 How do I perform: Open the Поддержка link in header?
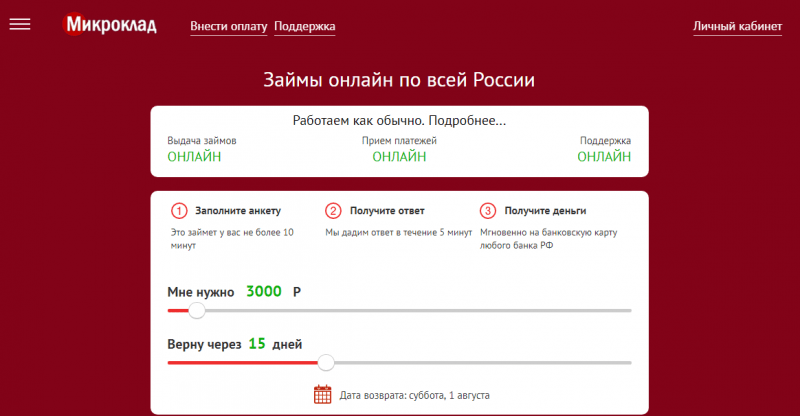tap(305, 27)
